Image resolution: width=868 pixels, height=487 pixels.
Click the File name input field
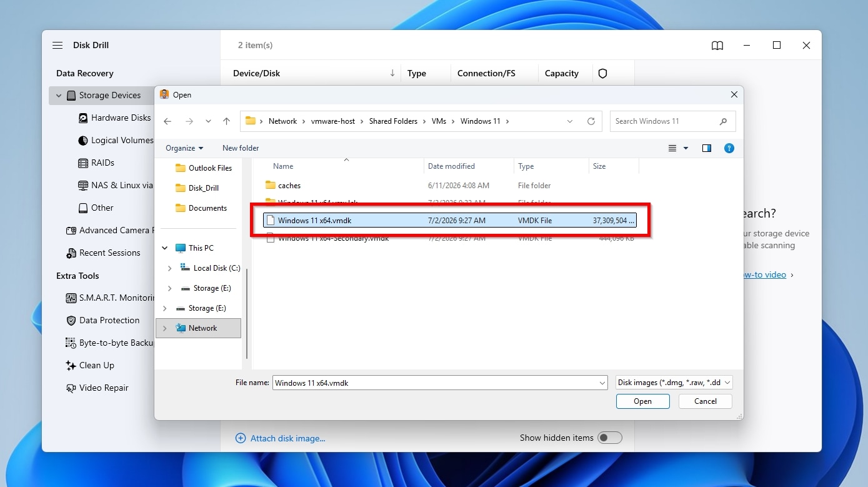pos(435,383)
